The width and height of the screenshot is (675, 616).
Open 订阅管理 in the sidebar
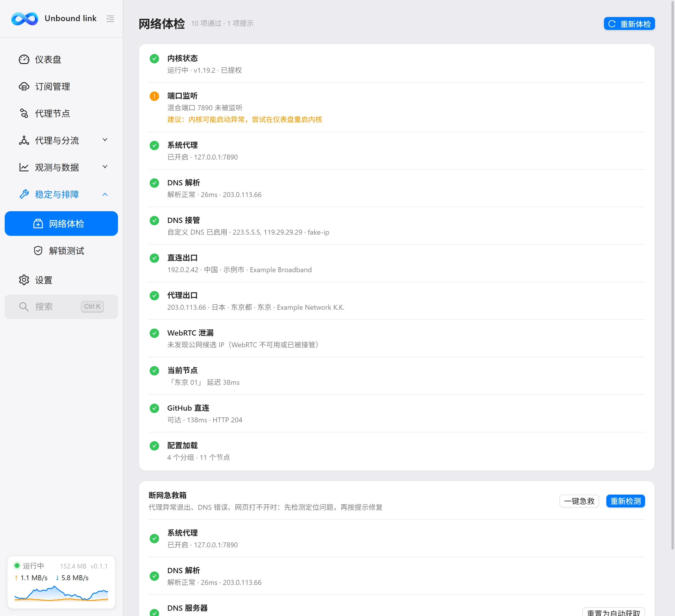tap(61, 86)
